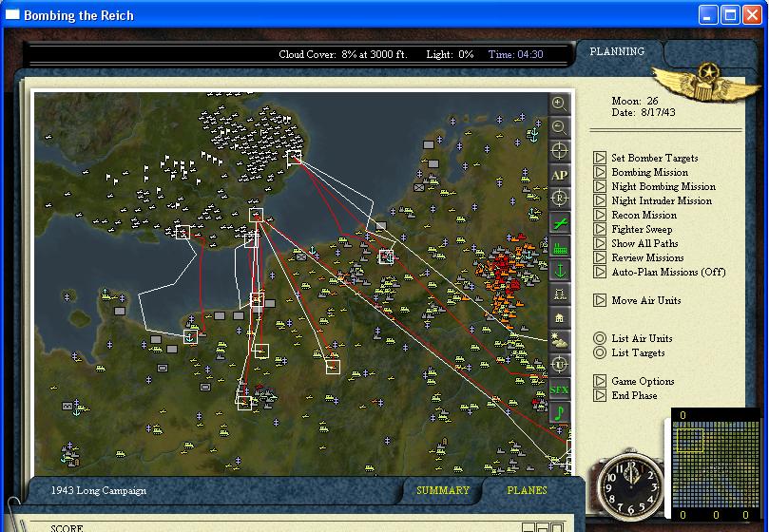Click the Date: 8/17/43 text
769x532 pixels.
tap(644, 112)
